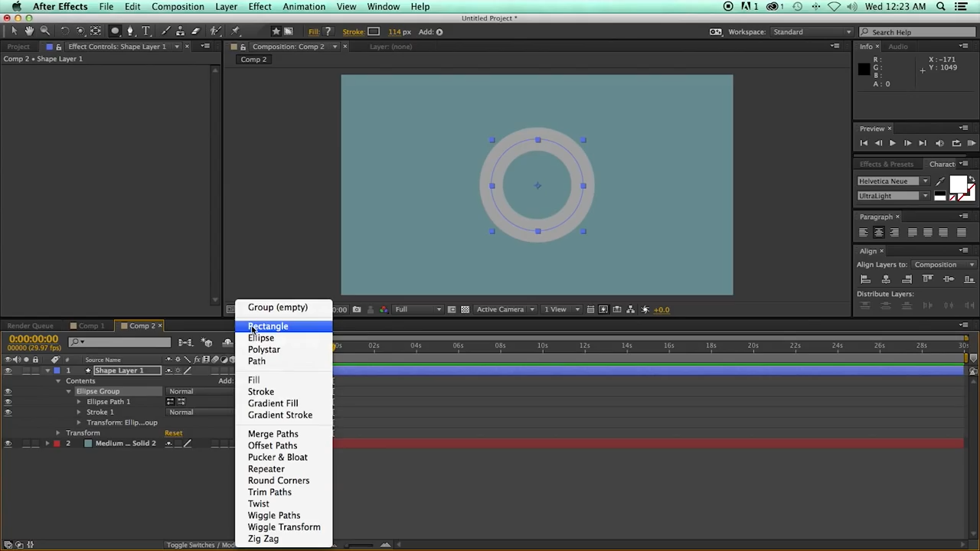The width and height of the screenshot is (980, 551).
Task: Hide Shape Layer 1 using eye icon
Action: [x=8, y=370]
